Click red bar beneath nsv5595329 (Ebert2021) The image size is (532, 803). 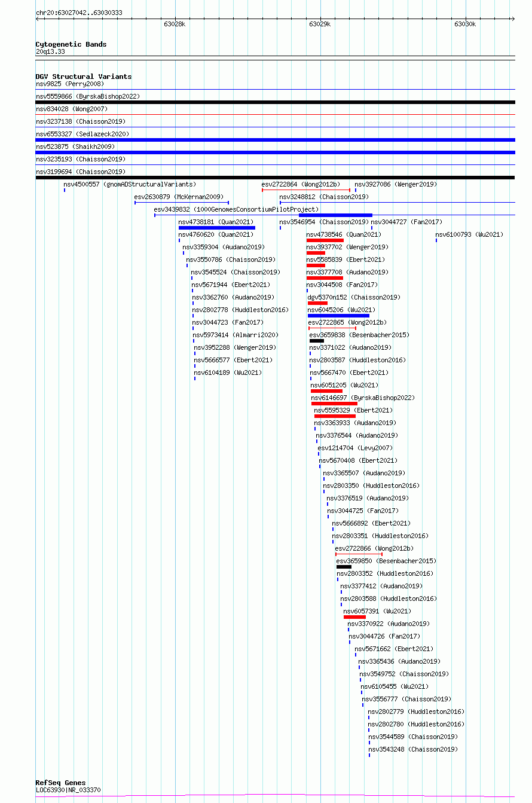[335, 416]
